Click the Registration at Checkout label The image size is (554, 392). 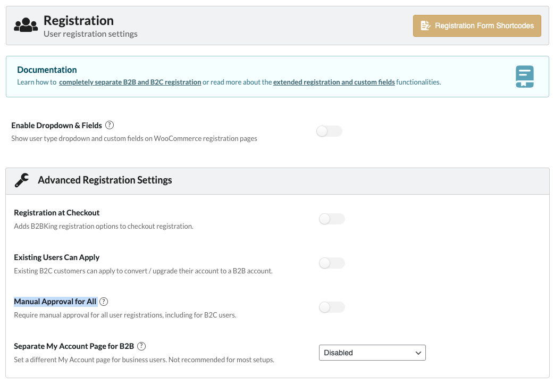[x=57, y=213]
